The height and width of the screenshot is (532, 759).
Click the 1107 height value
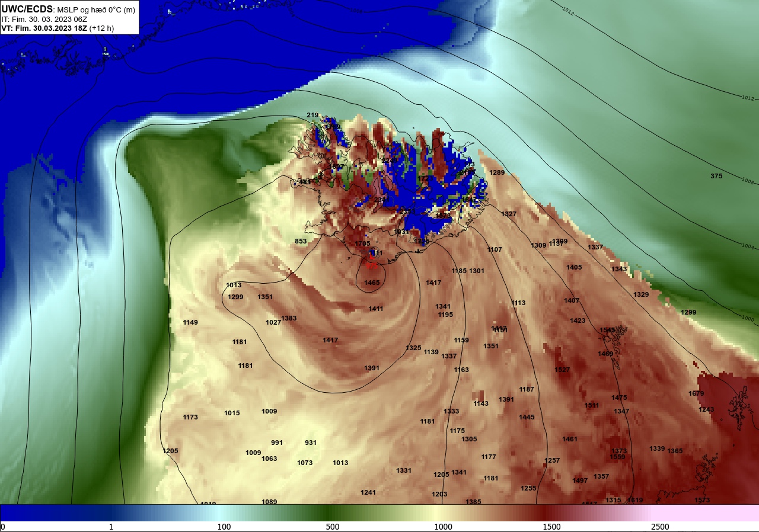tap(495, 249)
